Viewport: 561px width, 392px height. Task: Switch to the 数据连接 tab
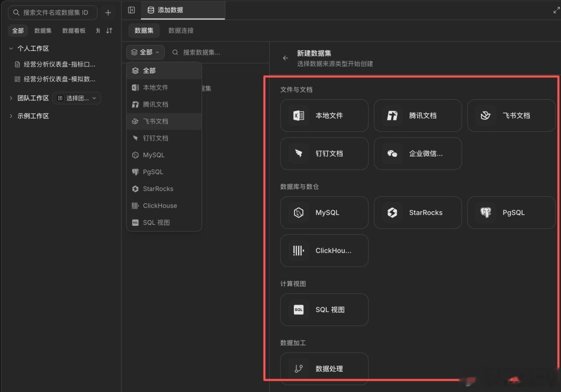click(x=181, y=31)
